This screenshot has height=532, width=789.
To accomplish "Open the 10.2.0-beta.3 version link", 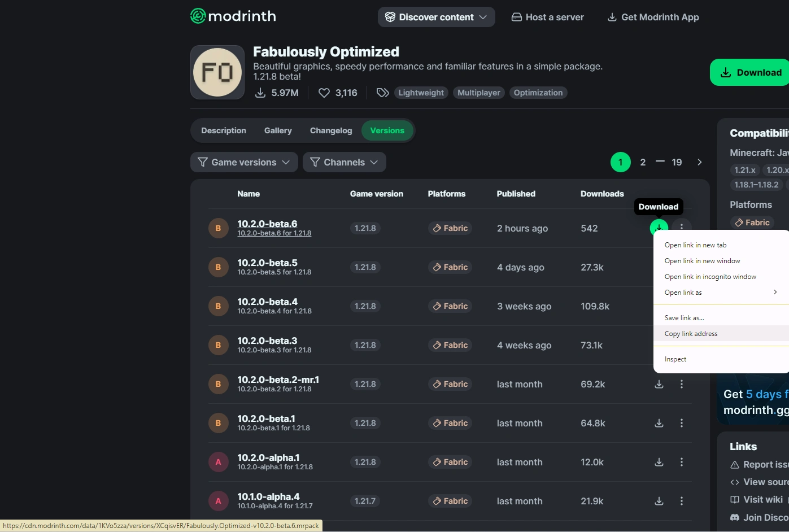I will pyautogui.click(x=267, y=341).
